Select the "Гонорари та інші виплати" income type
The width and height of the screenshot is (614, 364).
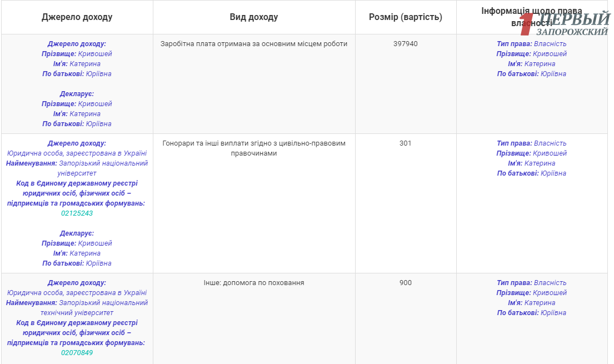(x=254, y=148)
